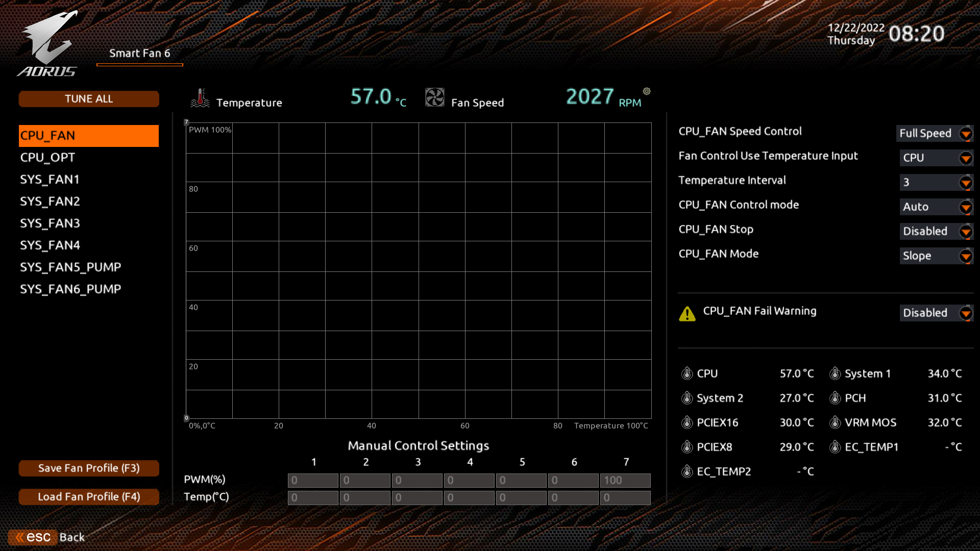Click the Manual Control Settings heading
Viewport: 980px width, 551px height.
[419, 446]
